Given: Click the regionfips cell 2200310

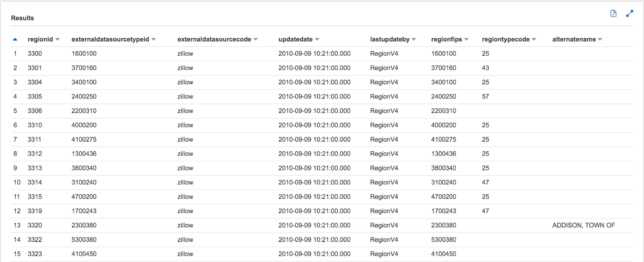Looking at the screenshot, I should pyautogui.click(x=444, y=111).
